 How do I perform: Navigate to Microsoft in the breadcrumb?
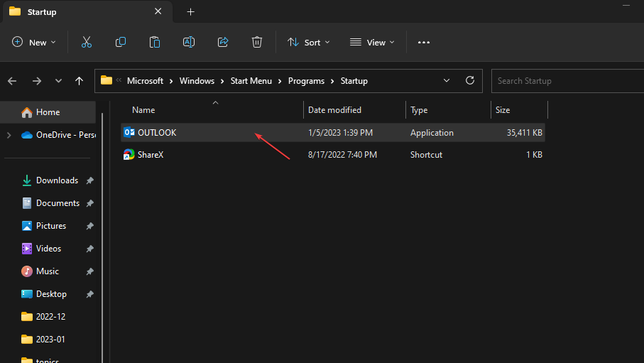pyautogui.click(x=145, y=81)
